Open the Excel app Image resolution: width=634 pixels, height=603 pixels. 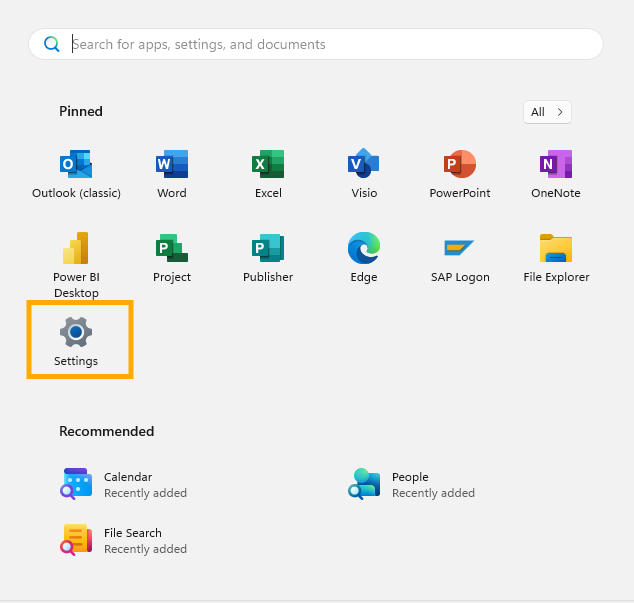268,174
